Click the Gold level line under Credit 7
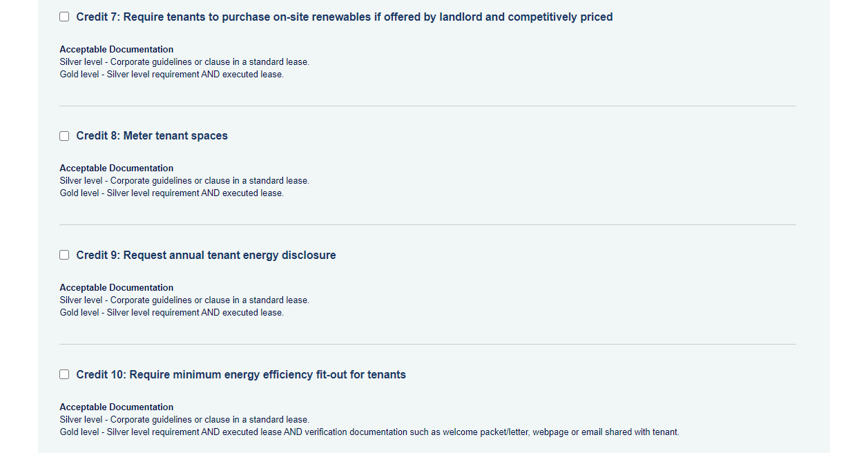 (x=172, y=75)
